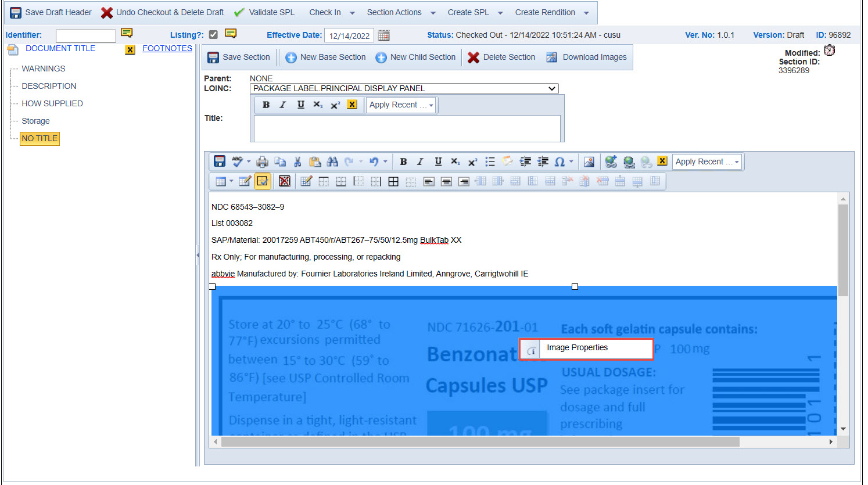Viewport: 868px width, 485px height.
Task: Click the New Base Section button
Action: (325, 57)
